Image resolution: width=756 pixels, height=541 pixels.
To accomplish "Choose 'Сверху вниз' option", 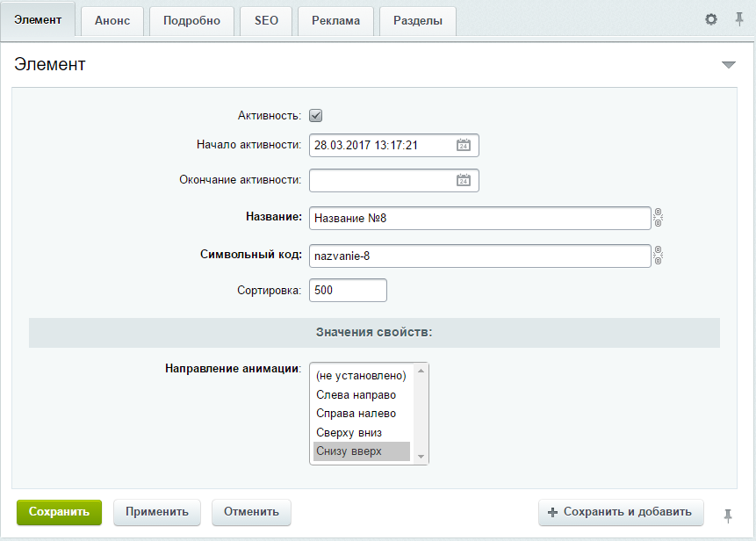I will click(x=362, y=432).
